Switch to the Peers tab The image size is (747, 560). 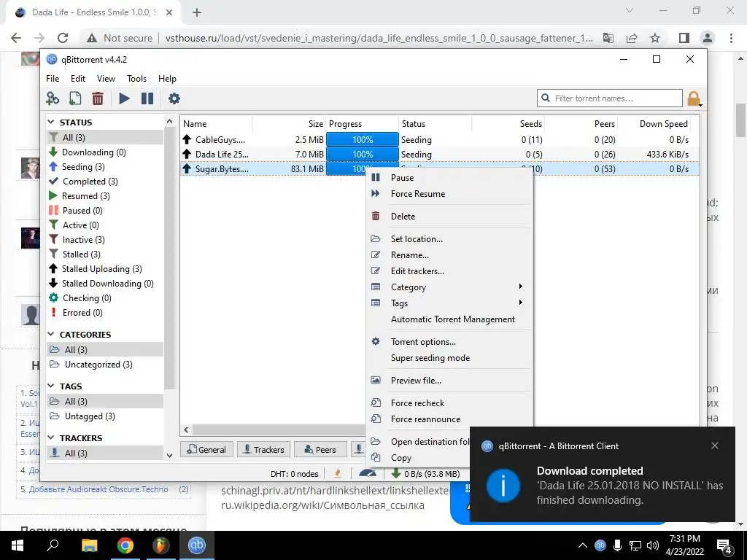coord(320,449)
